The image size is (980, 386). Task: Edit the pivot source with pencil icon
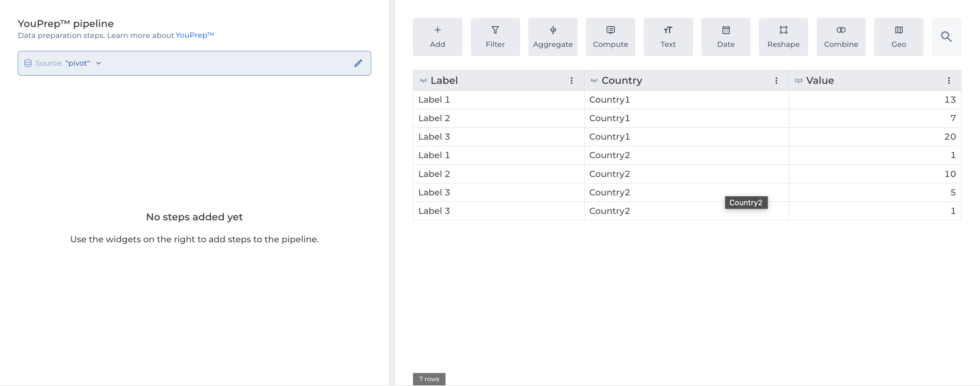point(358,63)
